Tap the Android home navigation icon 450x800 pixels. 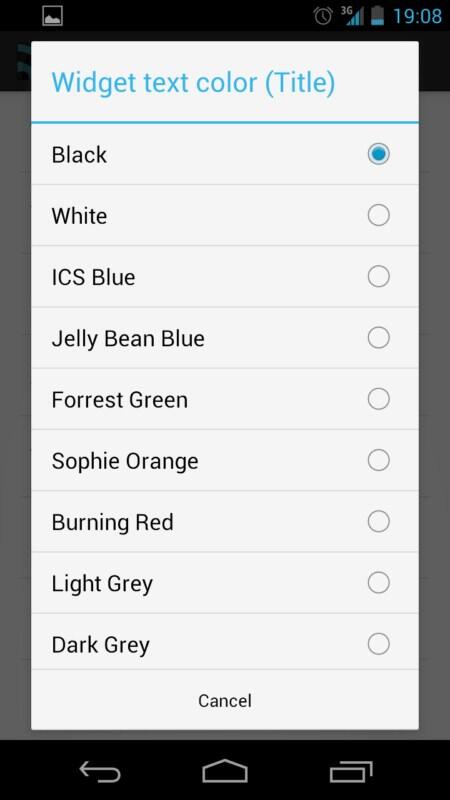tap(225, 770)
